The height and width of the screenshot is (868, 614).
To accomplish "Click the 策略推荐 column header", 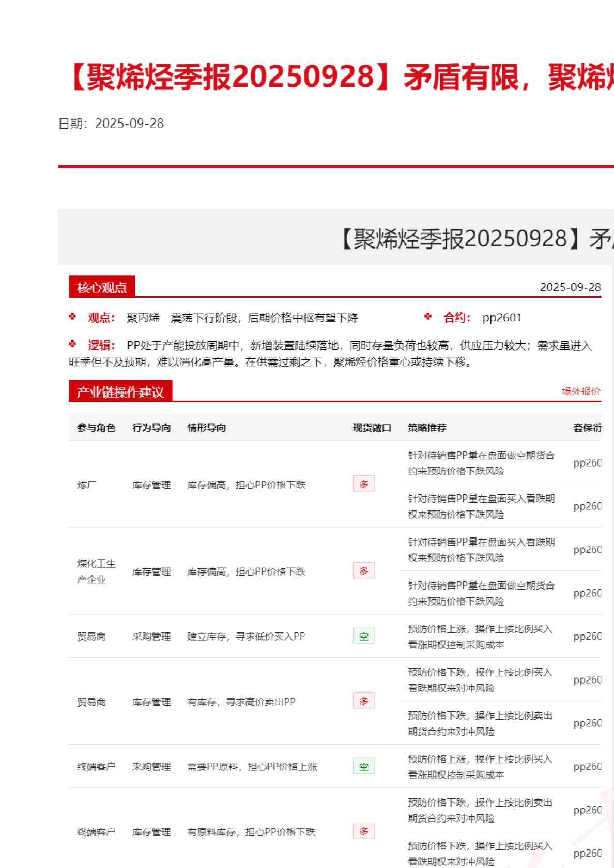I will [427, 428].
